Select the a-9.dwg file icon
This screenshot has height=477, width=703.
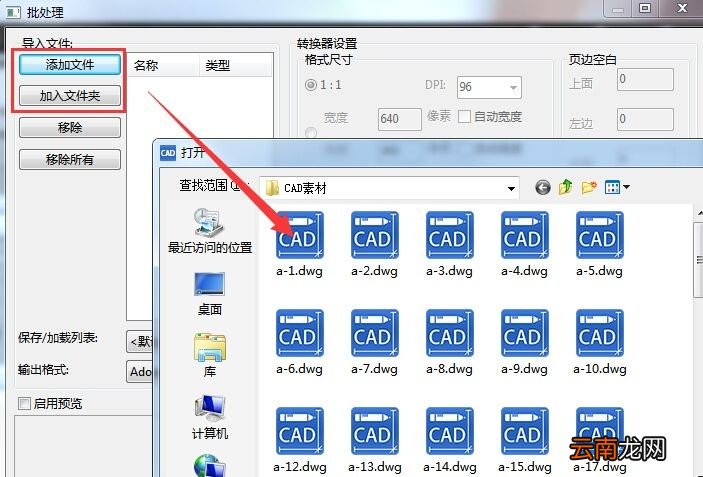pos(525,333)
